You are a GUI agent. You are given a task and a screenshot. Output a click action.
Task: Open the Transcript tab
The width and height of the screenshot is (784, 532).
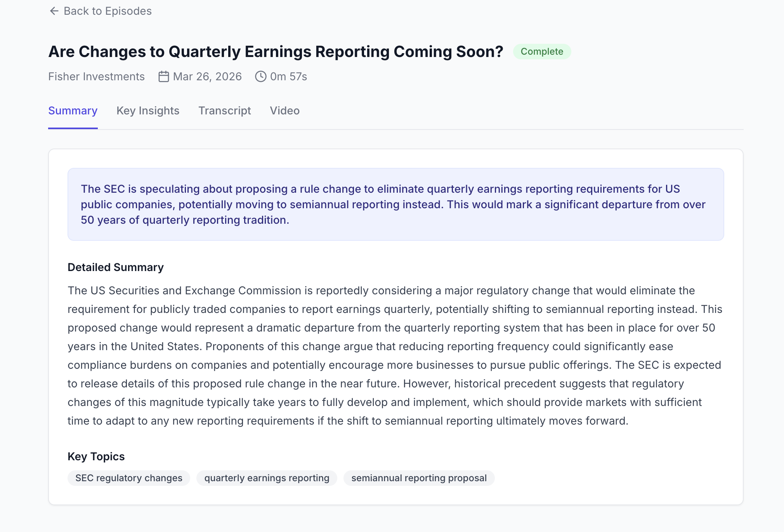225,111
